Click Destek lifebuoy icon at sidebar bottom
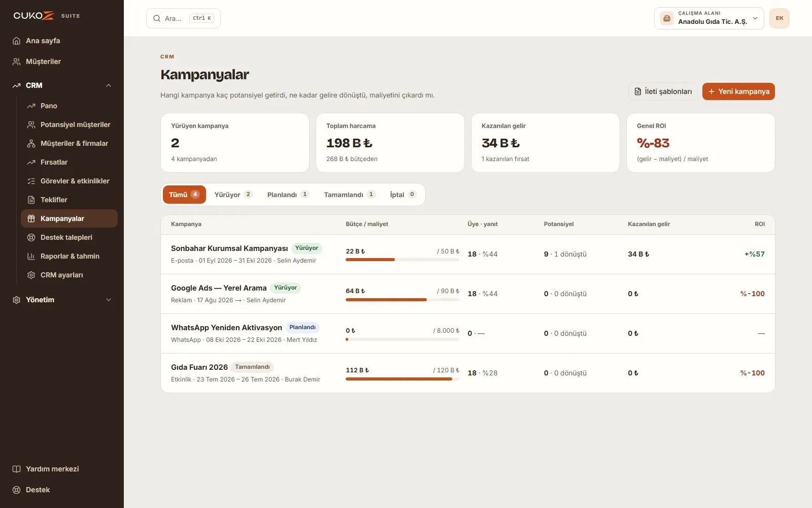The height and width of the screenshot is (508, 812). pyautogui.click(x=16, y=490)
